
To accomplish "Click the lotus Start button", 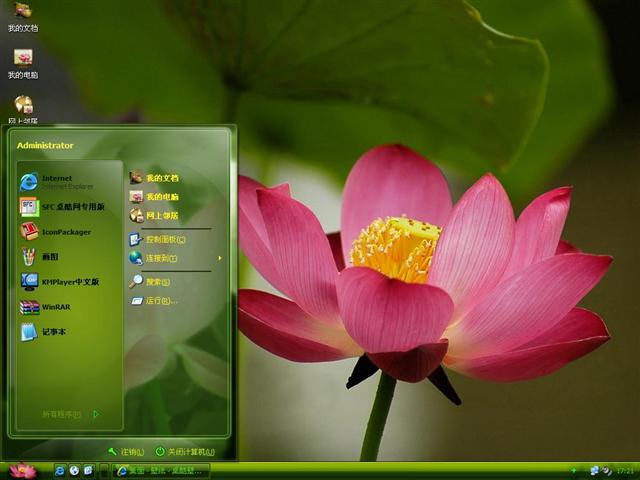I will pyautogui.click(x=22, y=471).
